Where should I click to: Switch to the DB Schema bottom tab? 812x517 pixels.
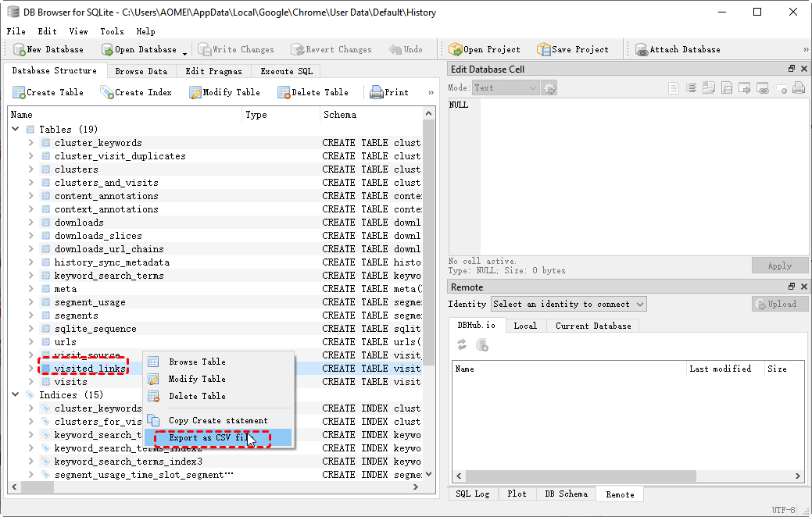[566, 494]
